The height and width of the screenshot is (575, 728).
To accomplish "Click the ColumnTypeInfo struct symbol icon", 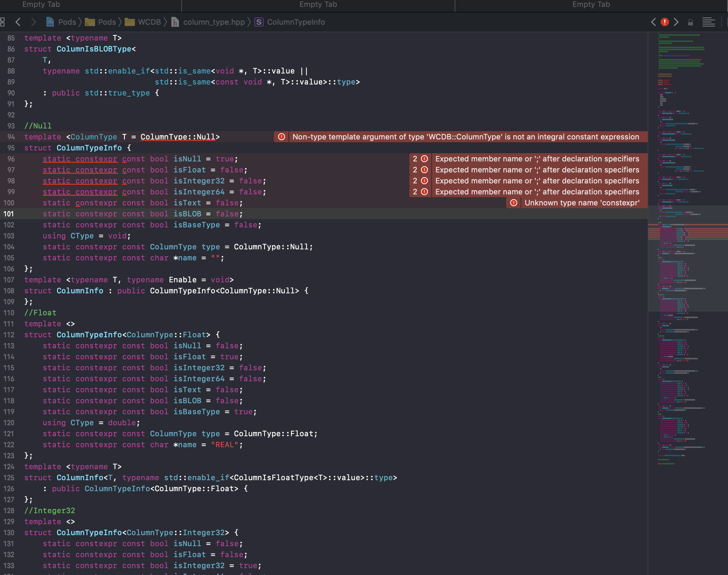I will click(259, 22).
